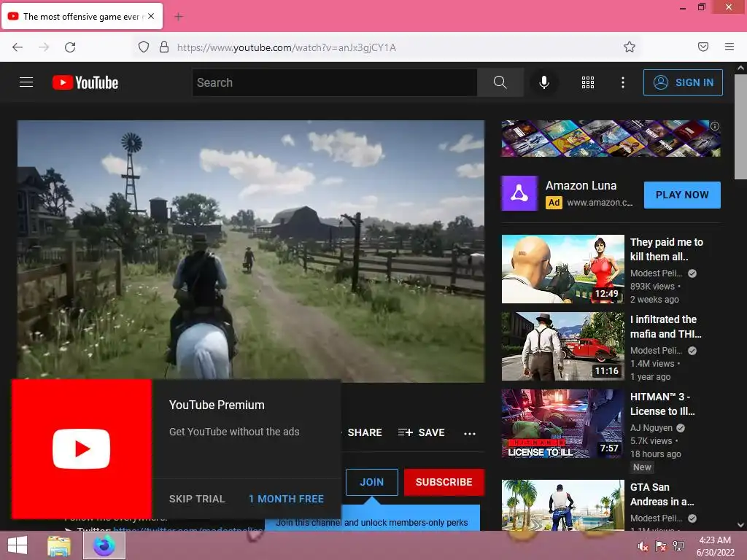
Task: Open 'I infiltrated the mafia' video thumbnail
Action: 562,346
